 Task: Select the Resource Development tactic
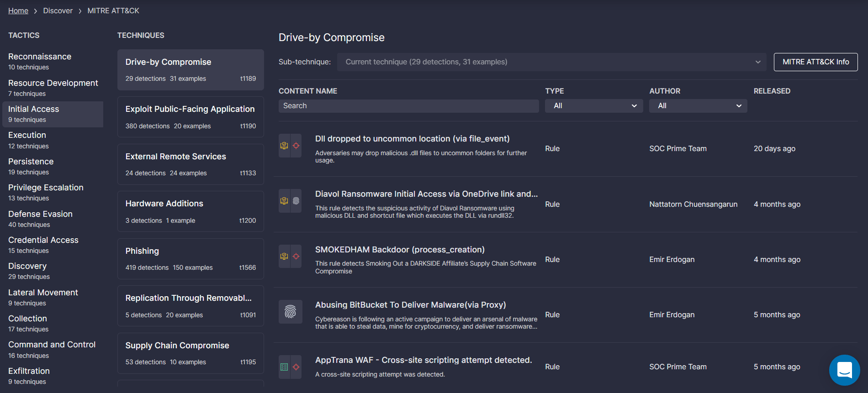(x=53, y=88)
